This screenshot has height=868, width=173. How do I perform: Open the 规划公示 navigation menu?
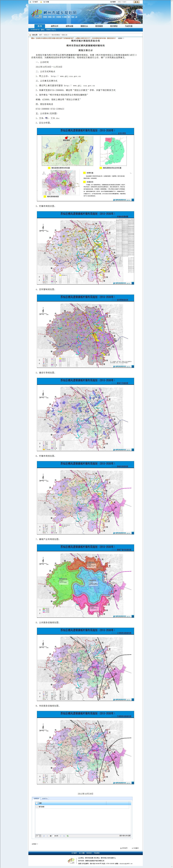(x=84, y=26)
